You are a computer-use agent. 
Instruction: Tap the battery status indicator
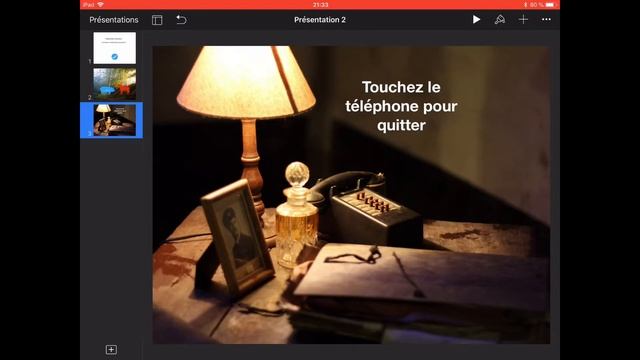tap(550, 4)
